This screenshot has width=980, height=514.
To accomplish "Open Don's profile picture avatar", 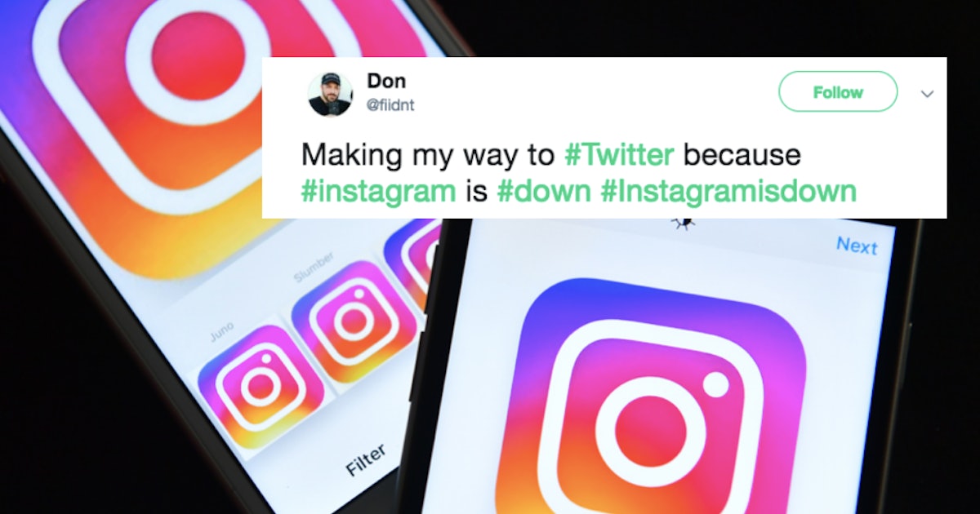I will [x=330, y=94].
